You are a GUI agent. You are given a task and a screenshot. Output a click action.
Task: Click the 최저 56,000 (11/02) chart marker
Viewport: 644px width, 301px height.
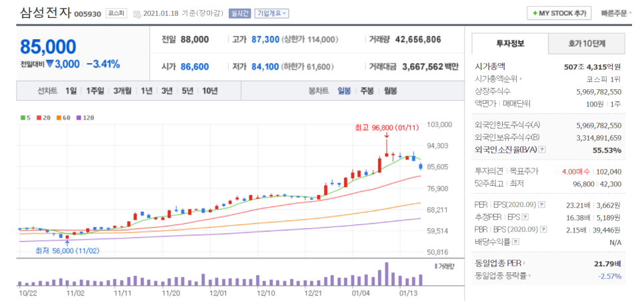click(x=67, y=250)
